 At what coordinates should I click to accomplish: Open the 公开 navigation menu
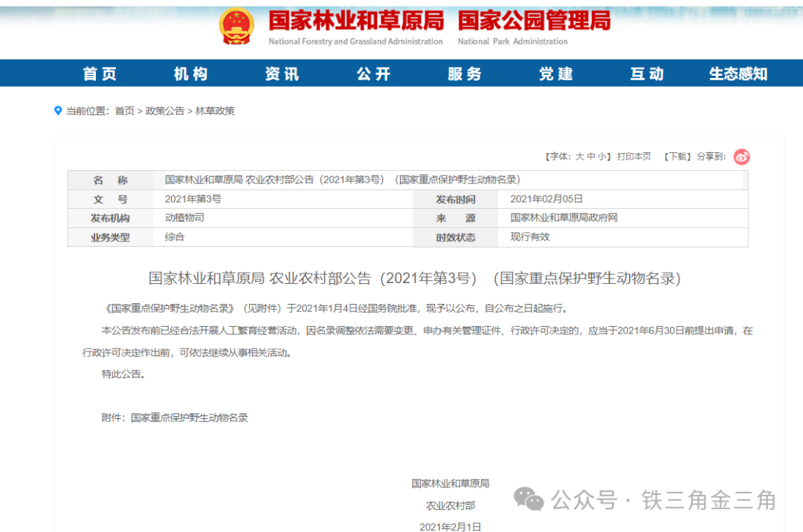coord(373,73)
